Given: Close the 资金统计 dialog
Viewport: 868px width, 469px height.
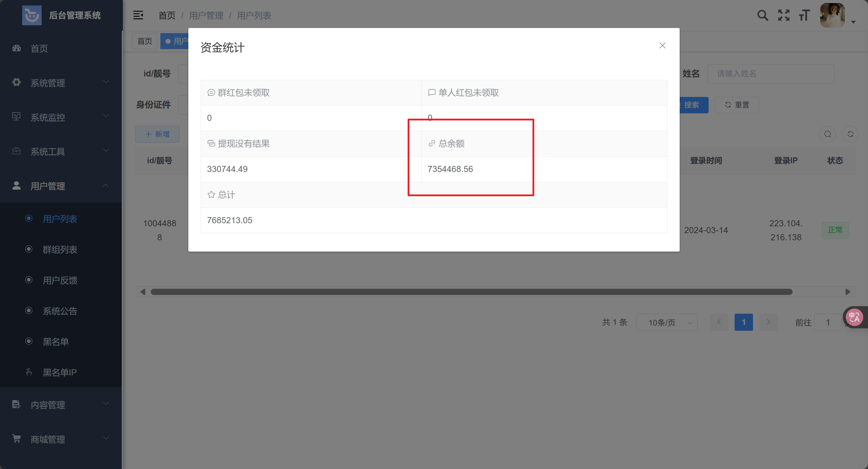Looking at the screenshot, I should tap(662, 46).
